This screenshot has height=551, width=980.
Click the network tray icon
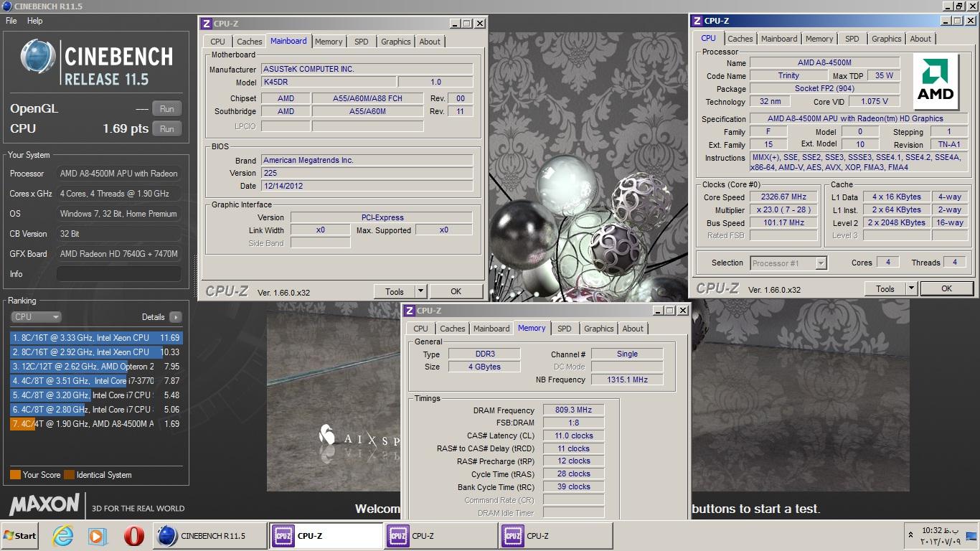click(x=971, y=535)
